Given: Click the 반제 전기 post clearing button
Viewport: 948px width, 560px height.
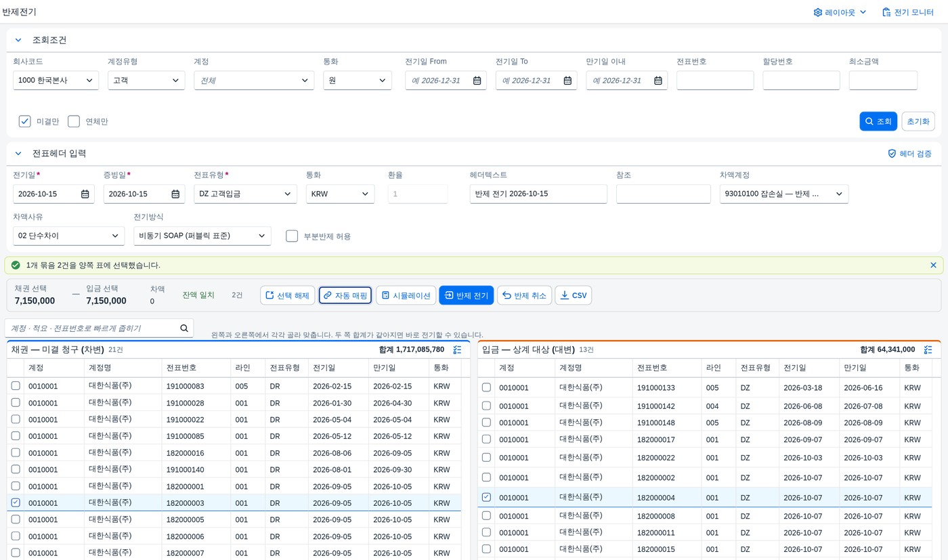Looking at the screenshot, I should coord(467,295).
